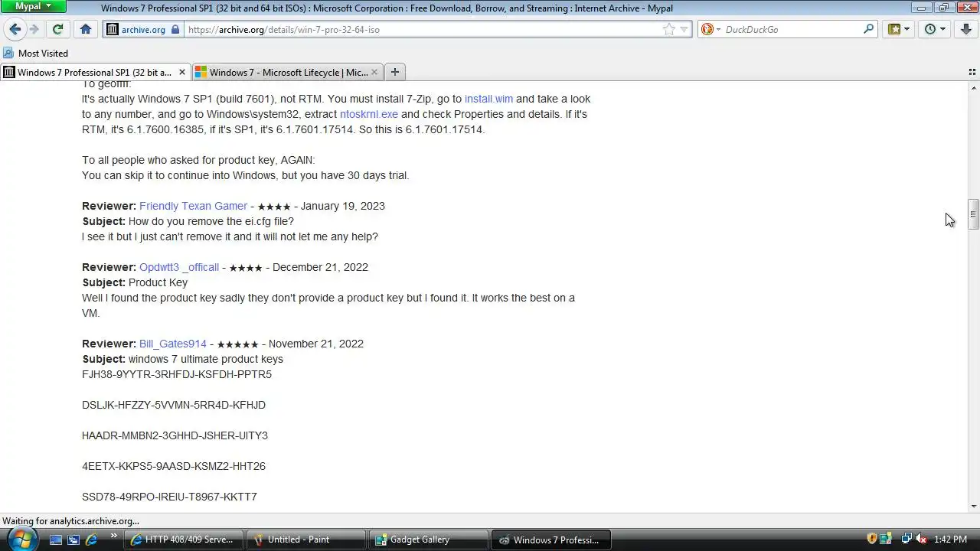Viewport: 980px width, 551px height.
Task: Click the 'windows 7 ultimate product keys' subject
Action: [x=206, y=359]
